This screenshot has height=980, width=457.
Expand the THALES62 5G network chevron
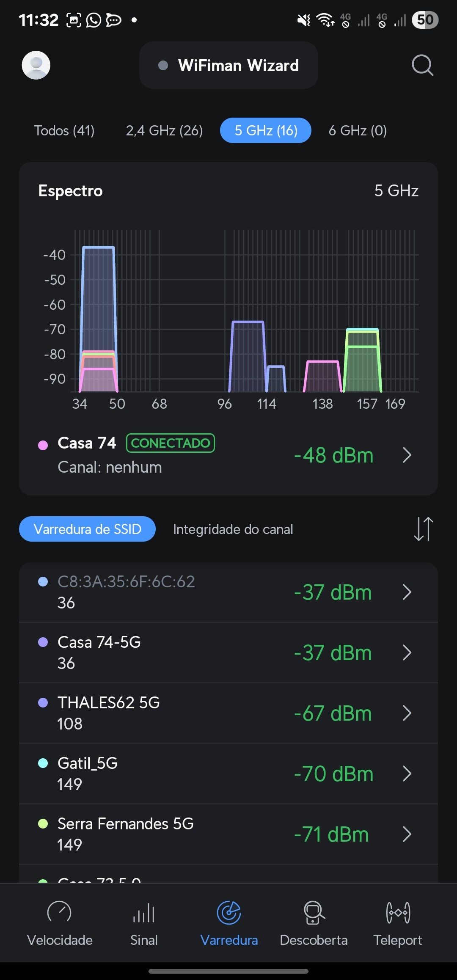(407, 713)
